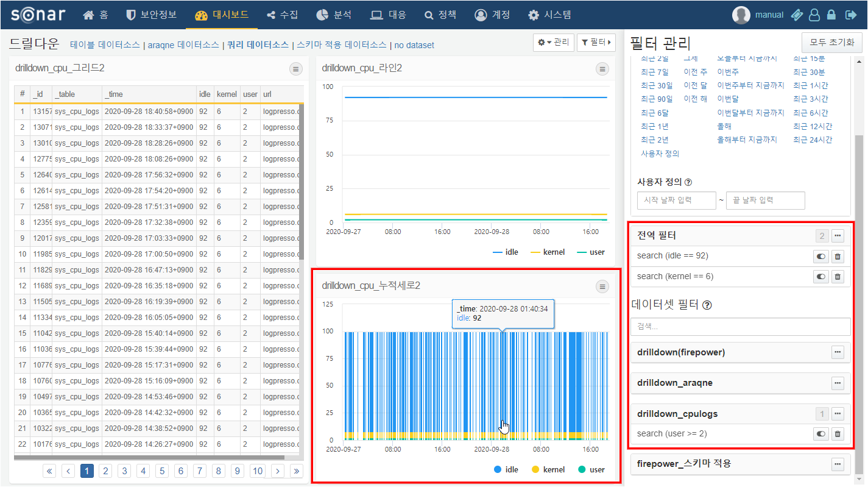This screenshot has height=487, width=868.
Task: Toggle the search (idle == 92) filter
Action: (821, 257)
